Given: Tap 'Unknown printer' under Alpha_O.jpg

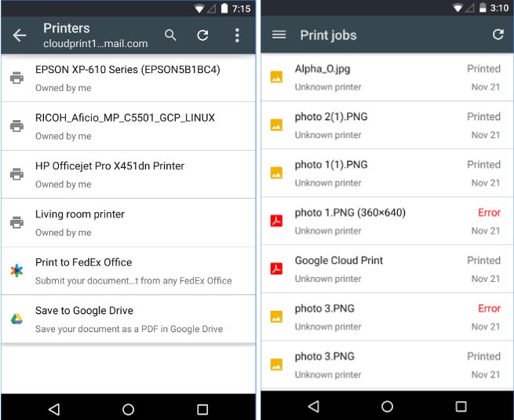Looking at the screenshot, I should point(328,87).
